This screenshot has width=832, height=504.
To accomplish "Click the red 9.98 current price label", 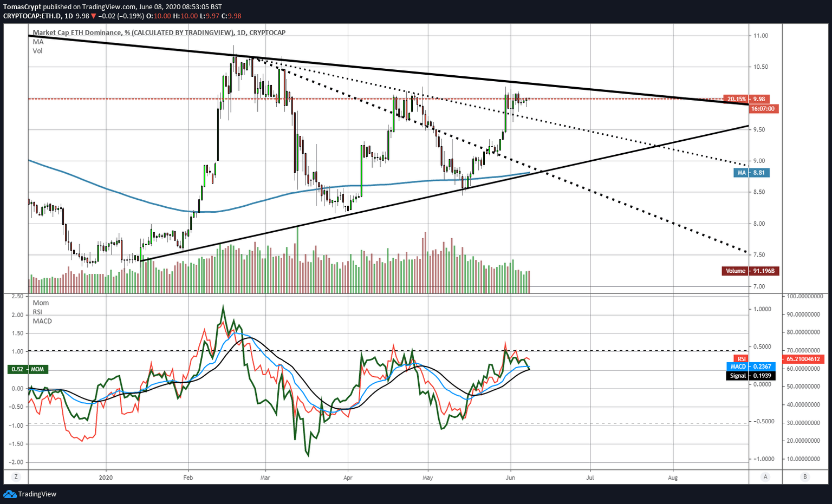I will coord(759,99).
